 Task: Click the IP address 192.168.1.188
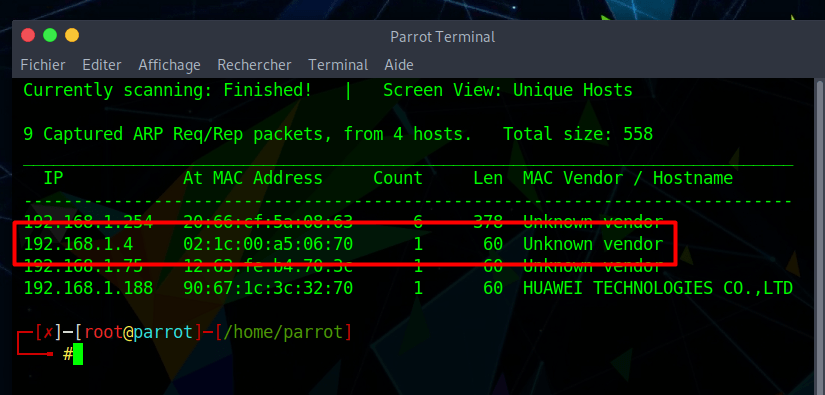(88, 288)
